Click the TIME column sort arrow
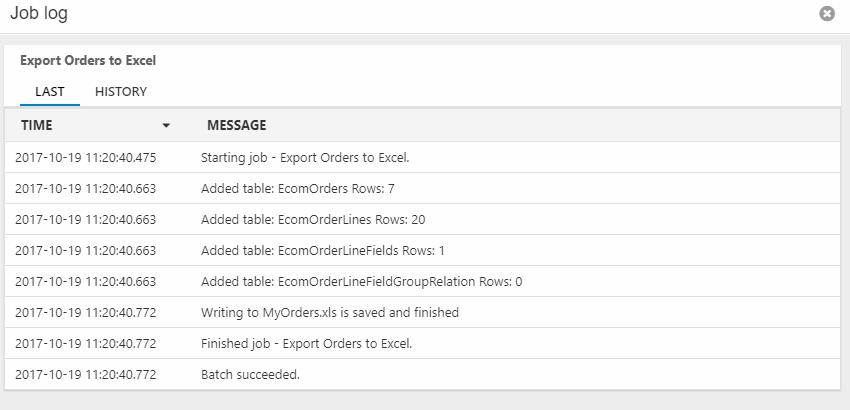Image resolution: width=850 pixels, height=410 pixels. [x=166, y=126]
